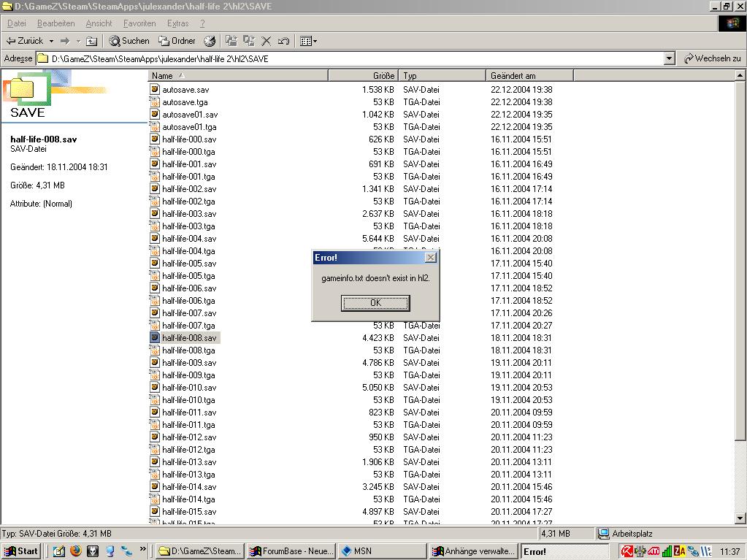Open the Windows Start button
The image size is (747, 560).
[x=21, y=551]
